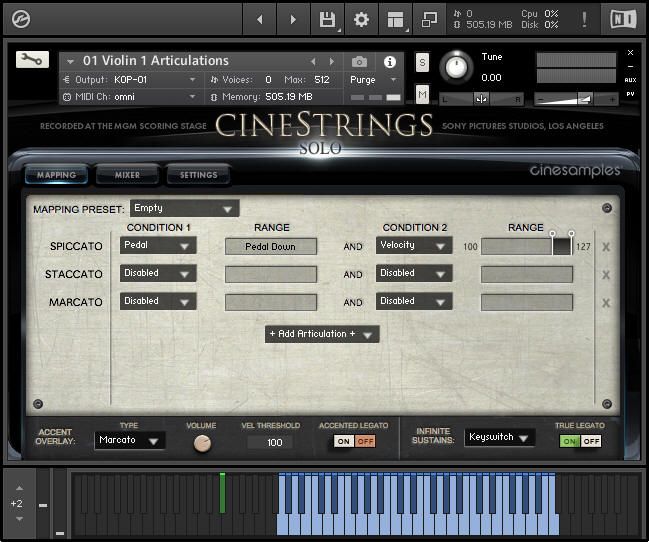Click the Pedal Down range button
The image size is (649, 542).
tap(271, 247)
